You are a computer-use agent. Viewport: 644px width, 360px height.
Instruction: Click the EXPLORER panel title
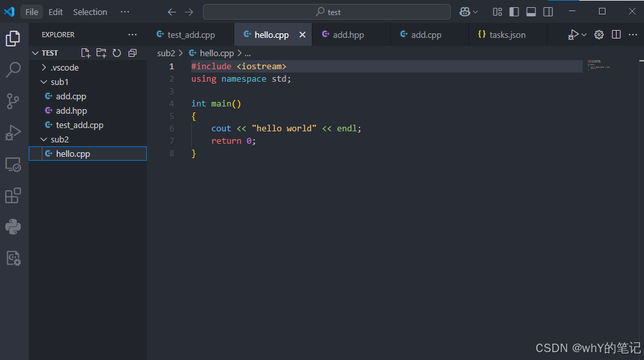point(58,35)
